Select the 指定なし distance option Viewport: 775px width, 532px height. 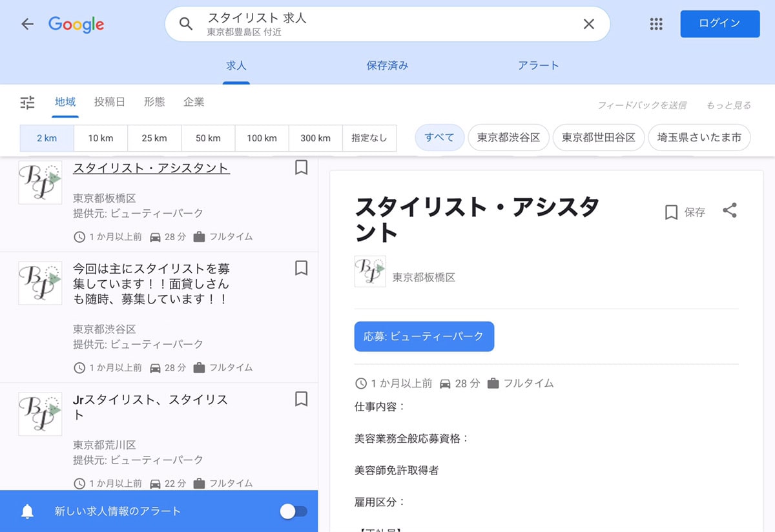tap(369, 138)
